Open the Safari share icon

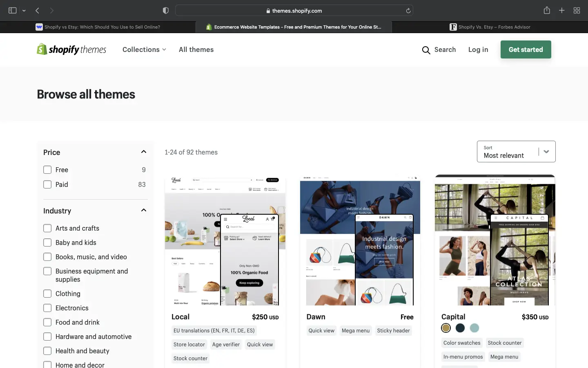[547, 10]
